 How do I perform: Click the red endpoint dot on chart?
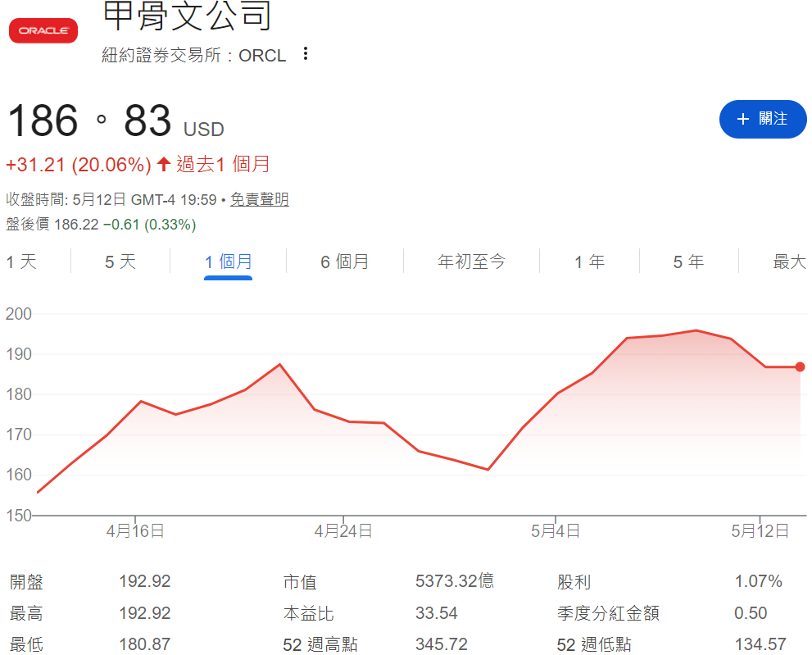[800, 367]
